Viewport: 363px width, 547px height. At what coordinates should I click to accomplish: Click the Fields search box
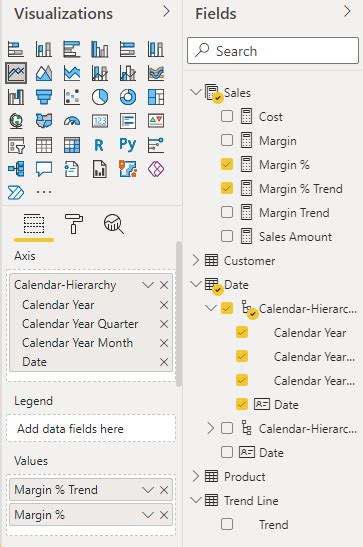coord(273,51)
